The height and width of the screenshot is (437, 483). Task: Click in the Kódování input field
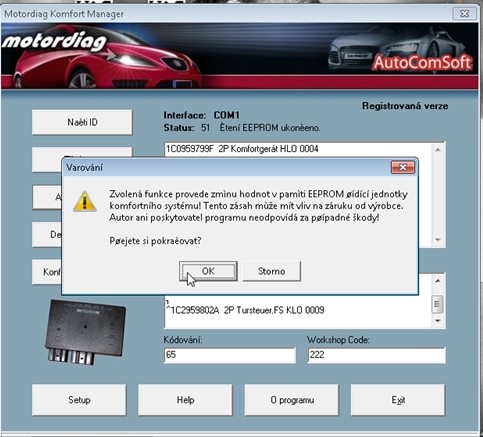pos(230,355)
